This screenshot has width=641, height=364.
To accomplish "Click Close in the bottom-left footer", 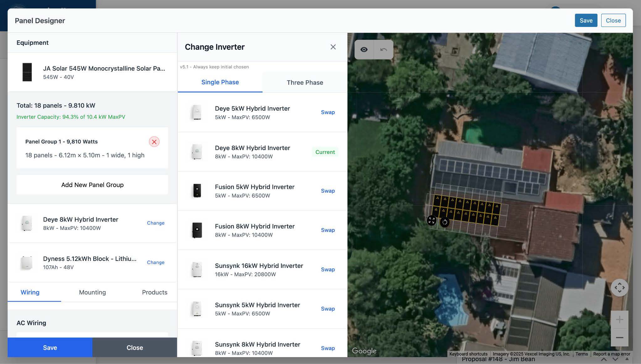I will point(135,347).
